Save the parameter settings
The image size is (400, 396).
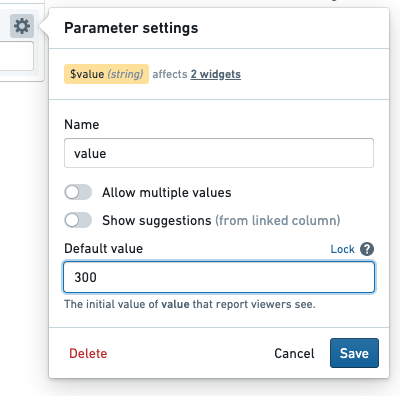coord(354,353)
